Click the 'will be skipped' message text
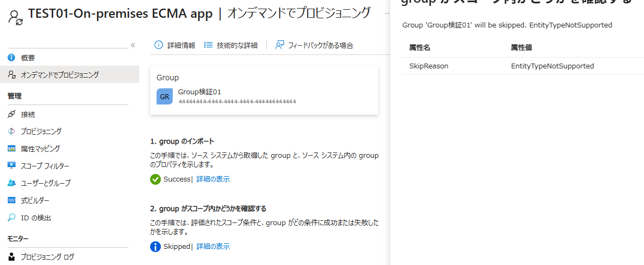The height and width of the screenshot is (265, 644). [507, 25]
